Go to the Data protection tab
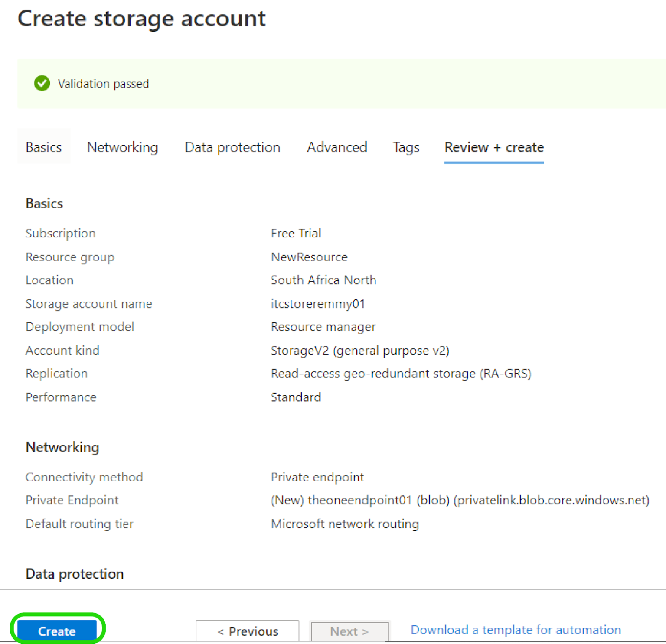 coord(232,147)
